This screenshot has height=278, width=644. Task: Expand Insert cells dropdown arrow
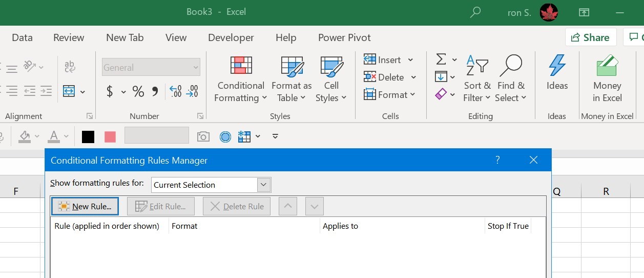point(410,60)
